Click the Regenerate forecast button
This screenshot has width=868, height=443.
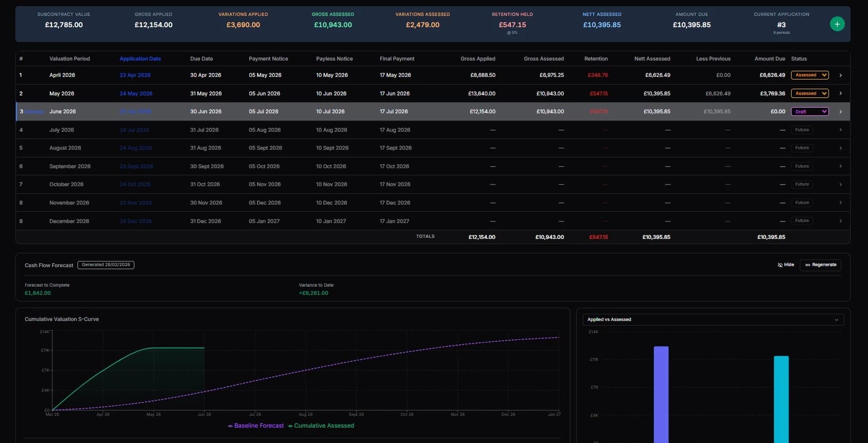pos(820,265)
